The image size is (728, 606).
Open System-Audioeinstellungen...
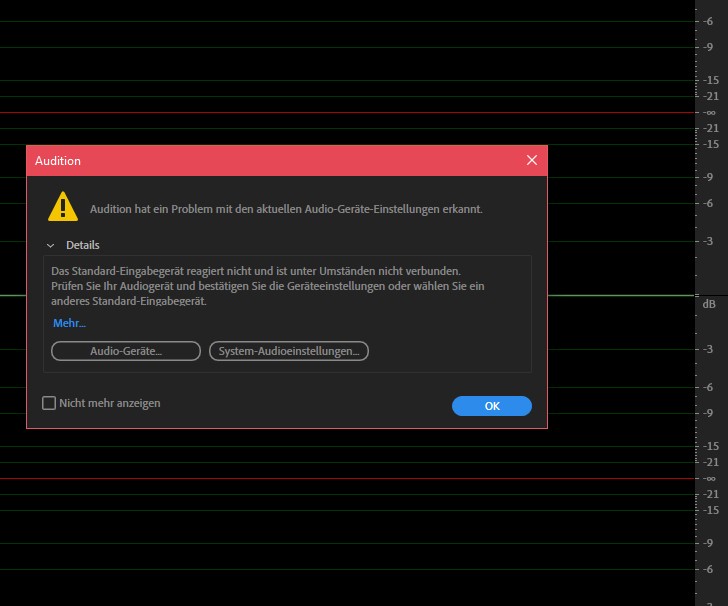click(289, 351)
